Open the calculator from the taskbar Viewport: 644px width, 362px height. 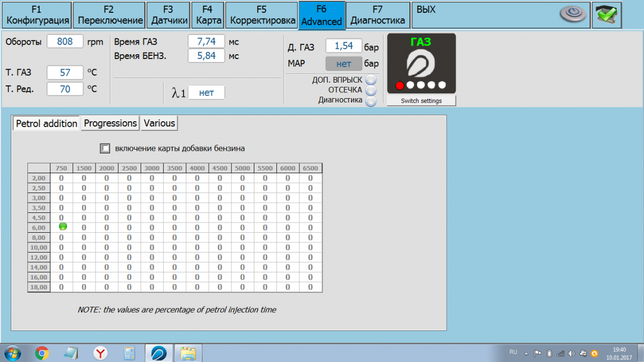129,353
